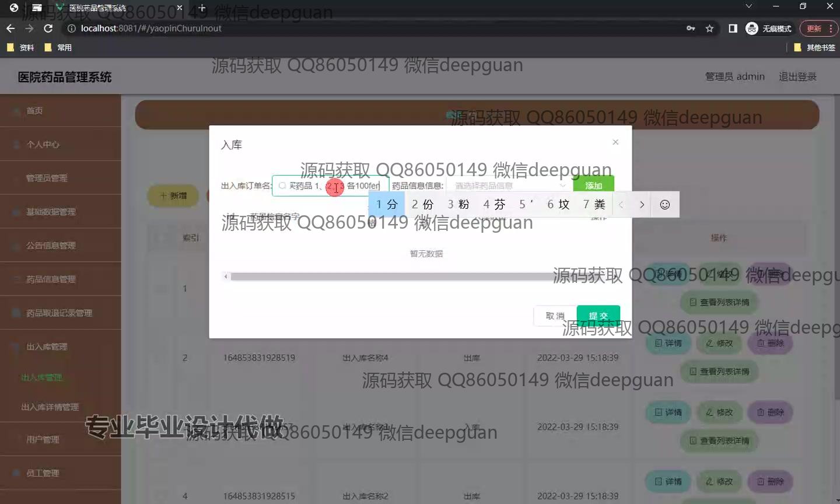The height and width of the screenshot is (504, 840).
Task: Open 资料 bookmark folder
Action: pos(20,47)
